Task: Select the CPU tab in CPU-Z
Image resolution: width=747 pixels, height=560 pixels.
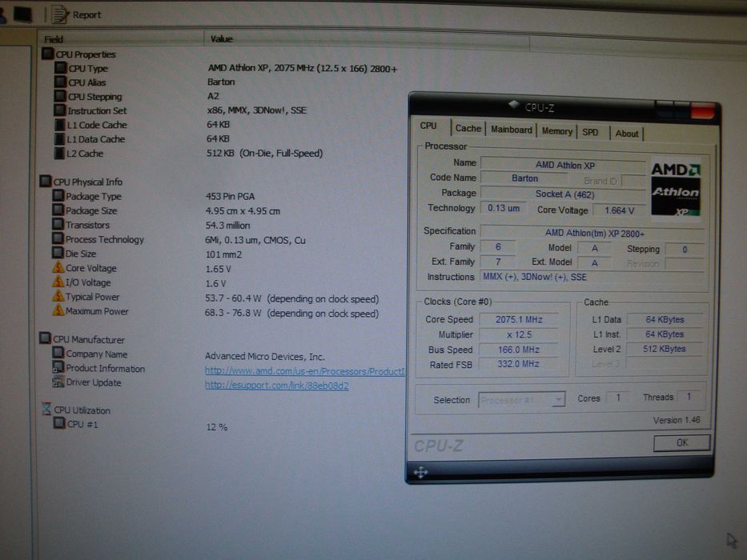Action: click(428, 126)
